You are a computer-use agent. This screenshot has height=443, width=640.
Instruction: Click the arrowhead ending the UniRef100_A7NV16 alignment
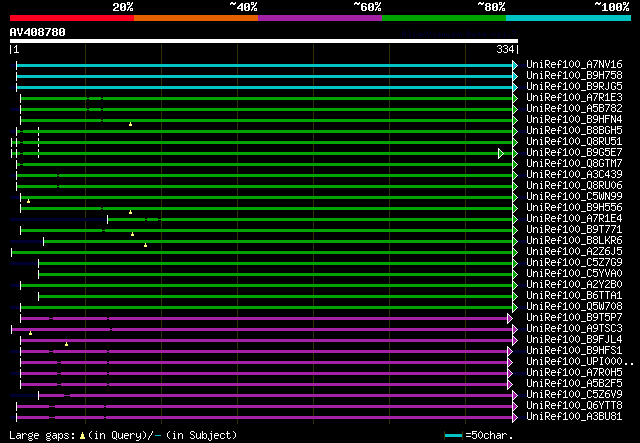click(x=515, y=65)
